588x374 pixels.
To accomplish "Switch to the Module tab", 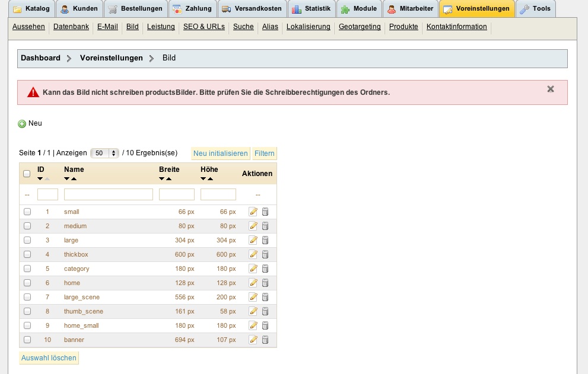I will click(x=359, y=9).
